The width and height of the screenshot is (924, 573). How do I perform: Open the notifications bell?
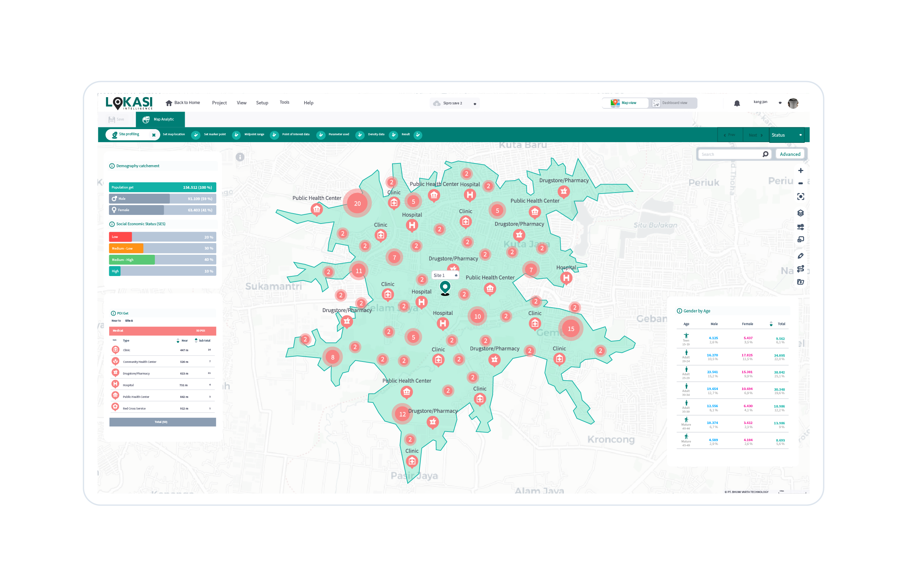737,103
